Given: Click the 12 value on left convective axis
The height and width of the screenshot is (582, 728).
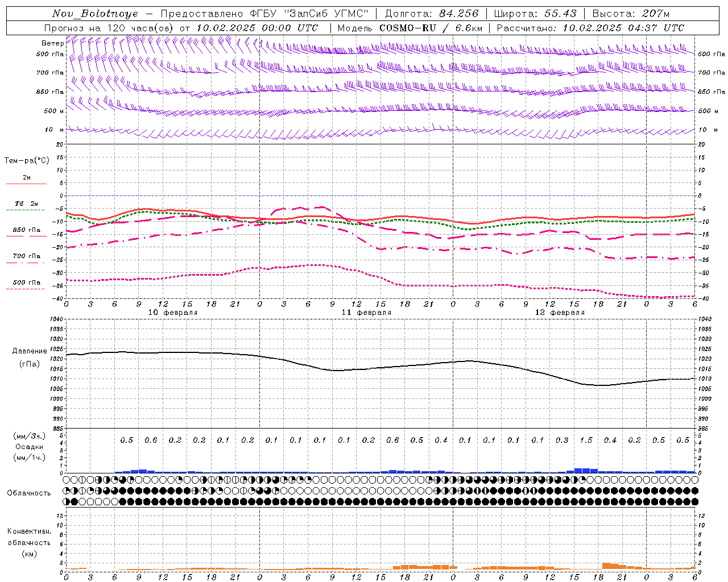Looking at the screenshot, I should (60, 516).
